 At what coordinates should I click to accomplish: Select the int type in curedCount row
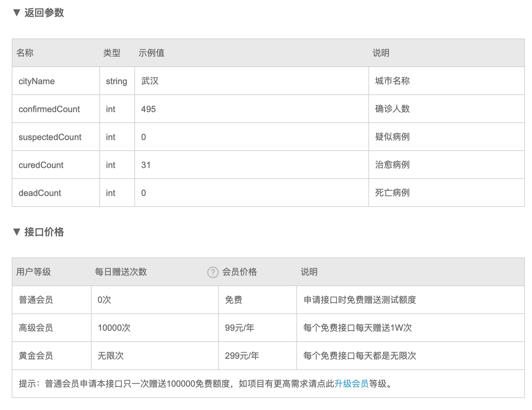click(x=110, y=165)
